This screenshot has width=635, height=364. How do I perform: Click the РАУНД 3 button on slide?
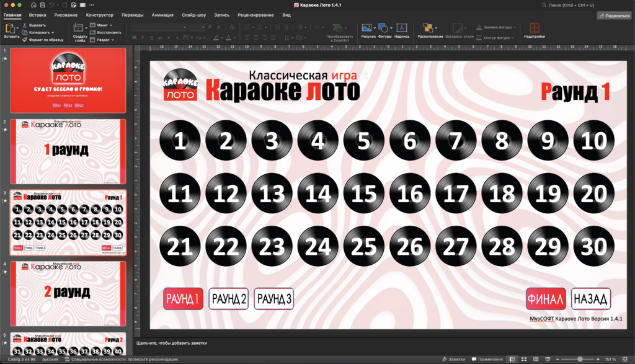273,299
